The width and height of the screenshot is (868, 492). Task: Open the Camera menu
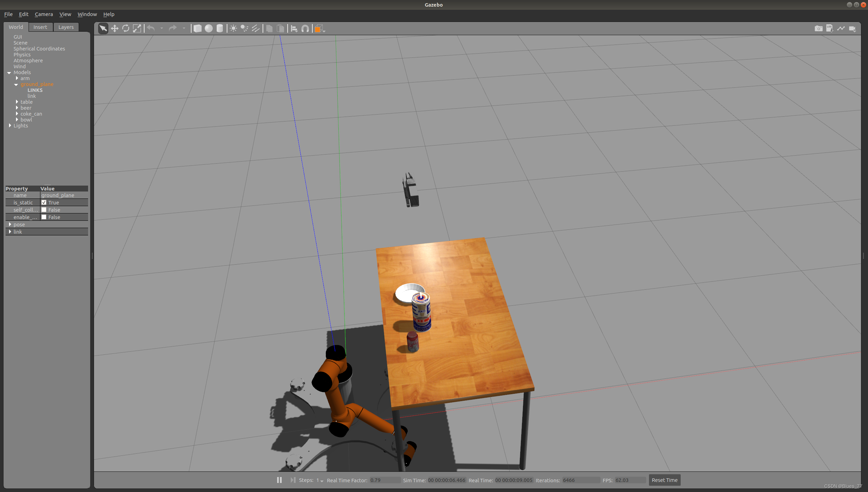(x=44, y=14)
